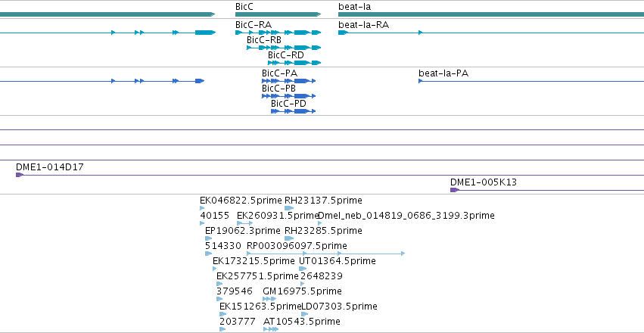
Task: Click the beat-Ia-PA feature start arrow
Action: click(421, 81)
